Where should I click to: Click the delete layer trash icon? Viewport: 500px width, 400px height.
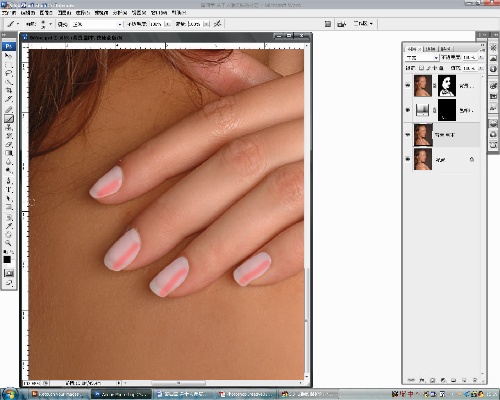475,380
